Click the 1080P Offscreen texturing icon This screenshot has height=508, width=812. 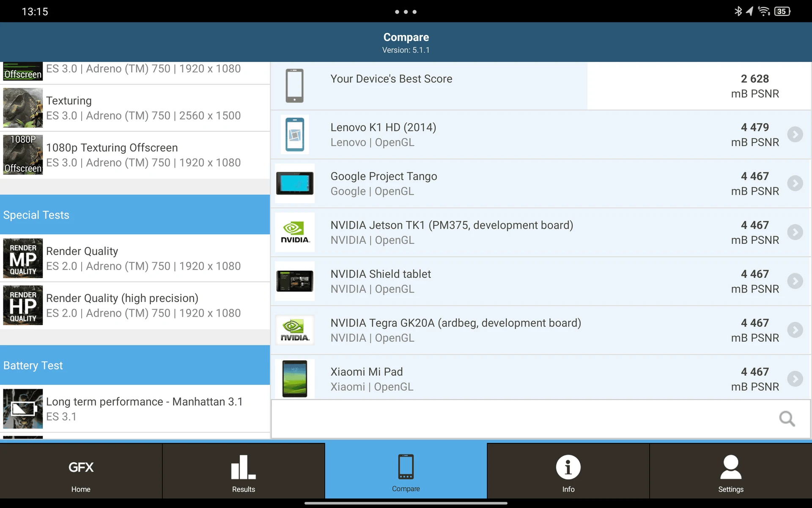pyautogui.click(x=23, y=155)
